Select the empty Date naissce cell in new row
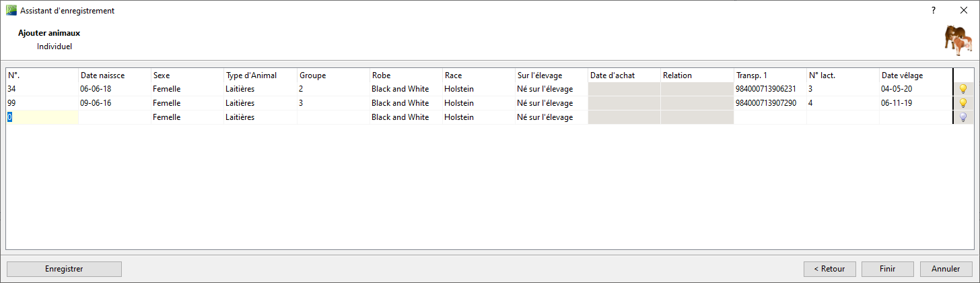 pyautogui.click(x=114, y=117)
